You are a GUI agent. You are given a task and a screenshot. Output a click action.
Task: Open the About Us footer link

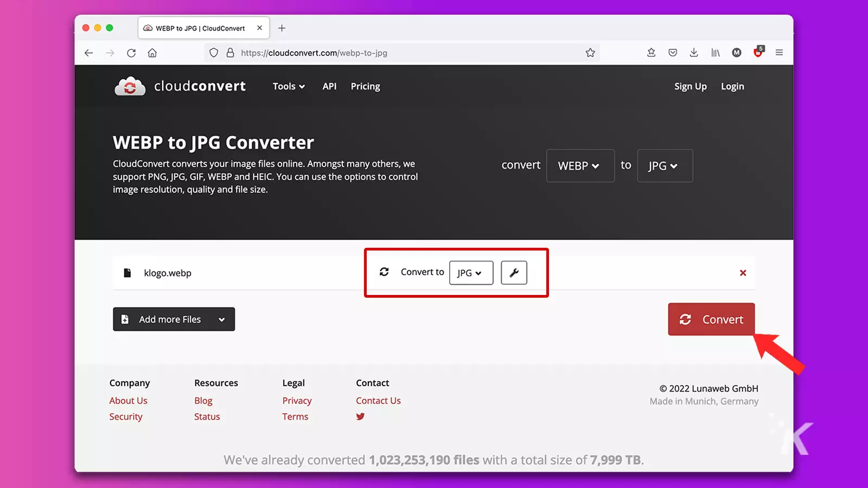point(128,401)
